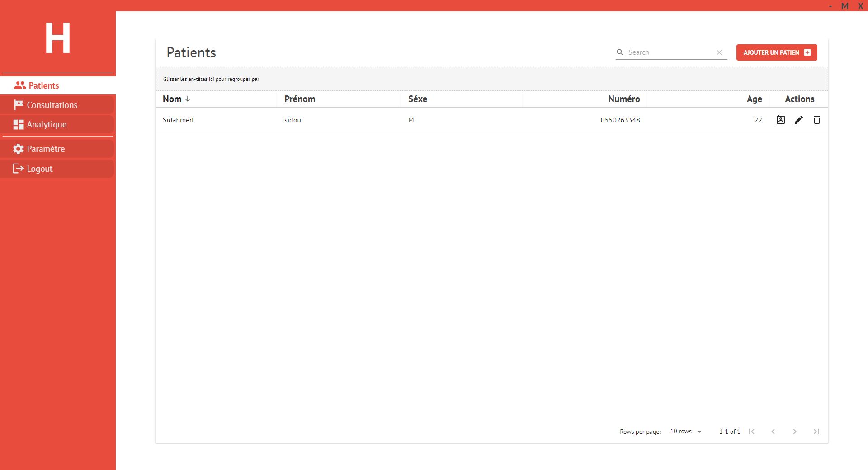Screen dimensions: 868x470
Task: Click the Patients page title
Action: pyautogui.click(x=191, y=52)
